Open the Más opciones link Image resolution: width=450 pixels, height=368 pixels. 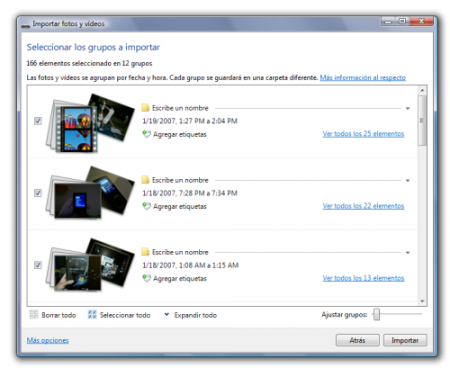[48, 340]
